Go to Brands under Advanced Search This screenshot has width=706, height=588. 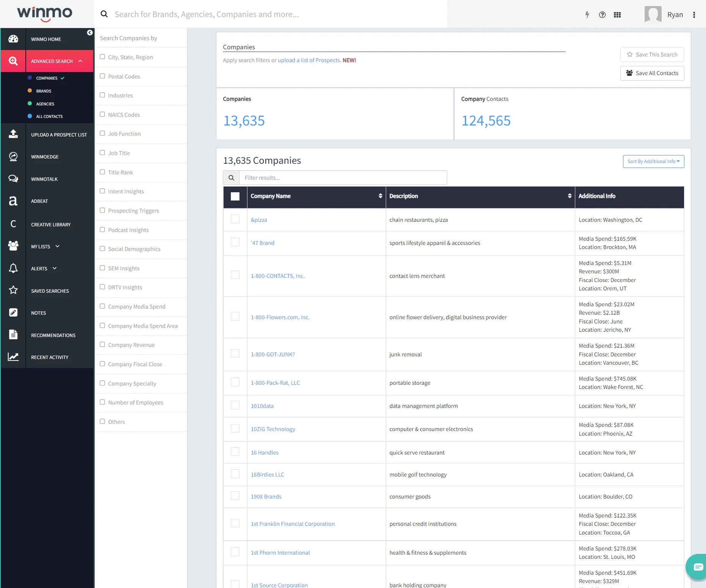[44, 91]
